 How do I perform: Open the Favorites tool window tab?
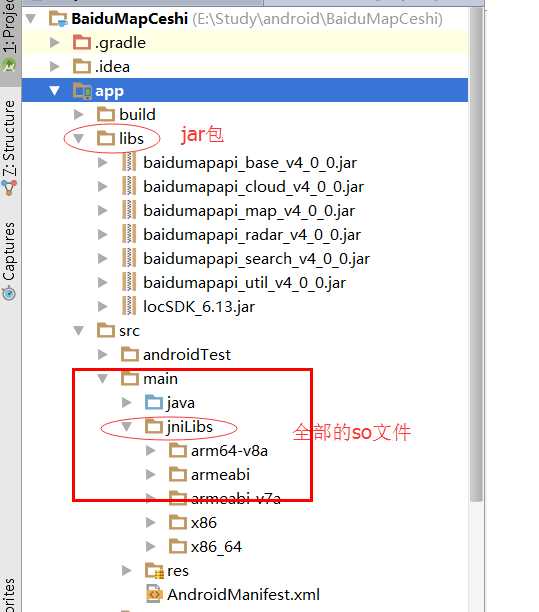[x=9, y=595]
